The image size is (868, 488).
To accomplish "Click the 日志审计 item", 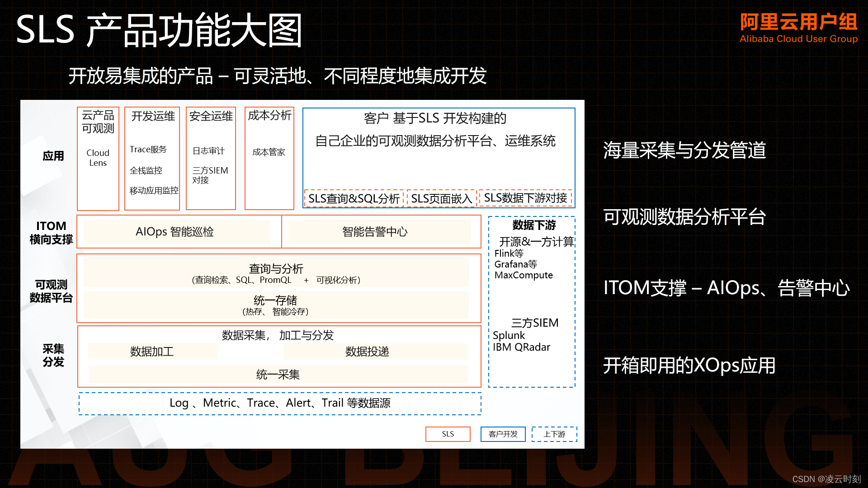I will pos(208,151).
